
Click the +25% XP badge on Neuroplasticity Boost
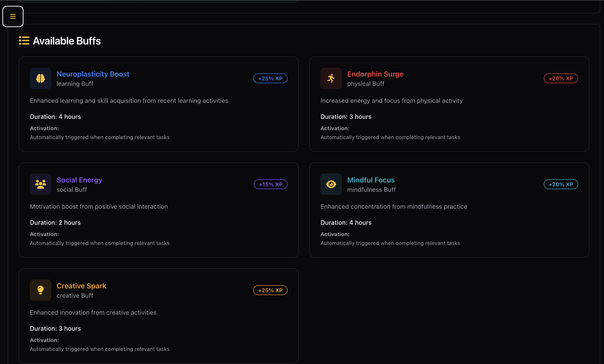click(270, 78)
